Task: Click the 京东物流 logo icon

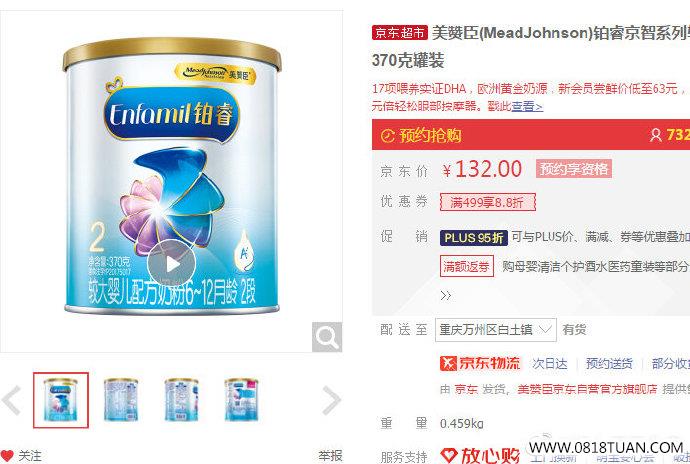Action: (x=448, y=363)
